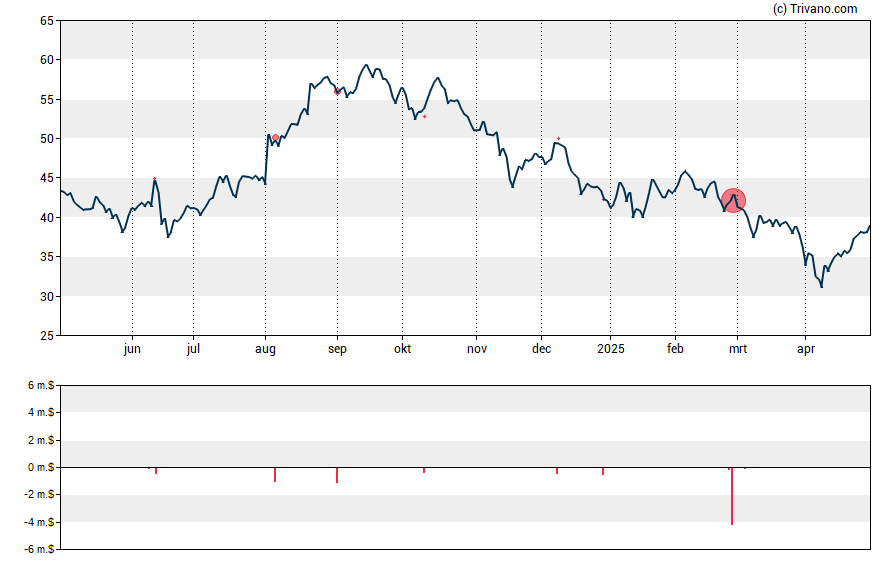Click the small red dot after okt

pos(425,117)
